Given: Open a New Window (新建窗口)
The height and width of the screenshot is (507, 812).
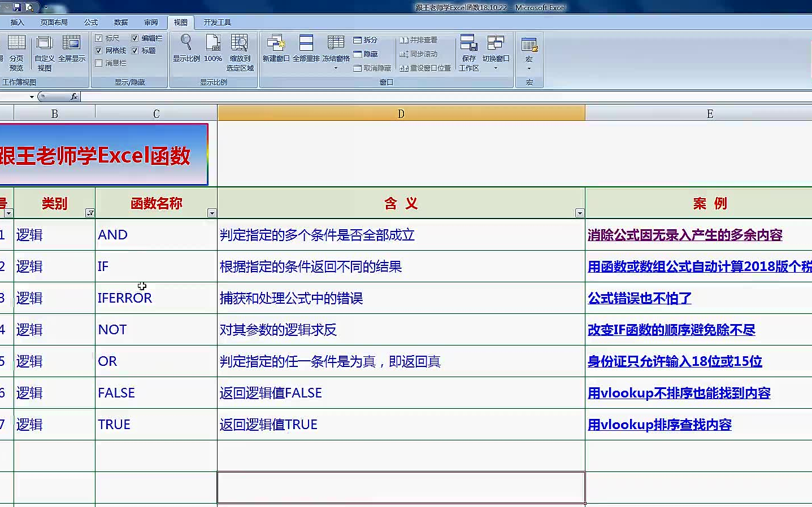Looking at the screenshot, I should click(276, 49).
